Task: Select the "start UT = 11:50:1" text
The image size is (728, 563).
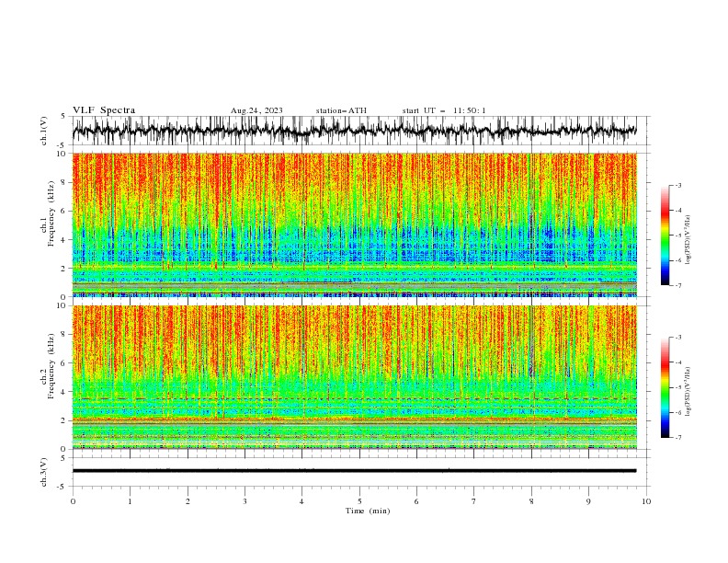Action: (444, 110)
